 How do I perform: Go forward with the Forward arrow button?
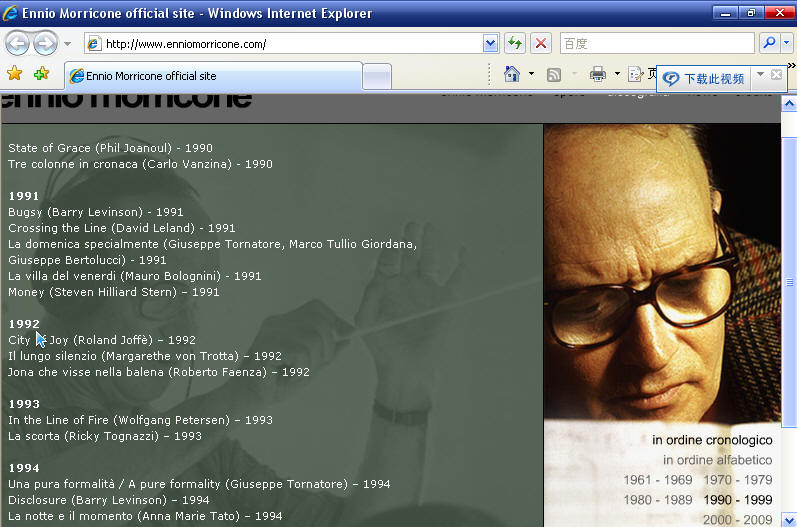pos(46,43)
